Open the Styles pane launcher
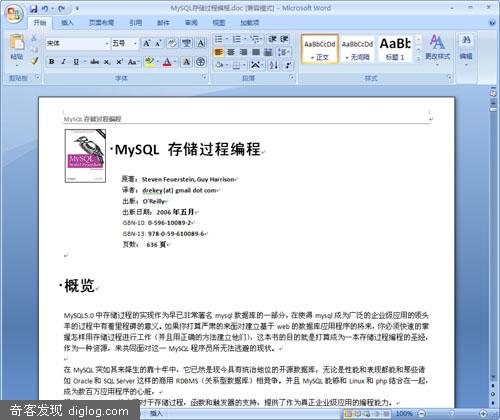500x420 pixels. (x=449, y=78)
